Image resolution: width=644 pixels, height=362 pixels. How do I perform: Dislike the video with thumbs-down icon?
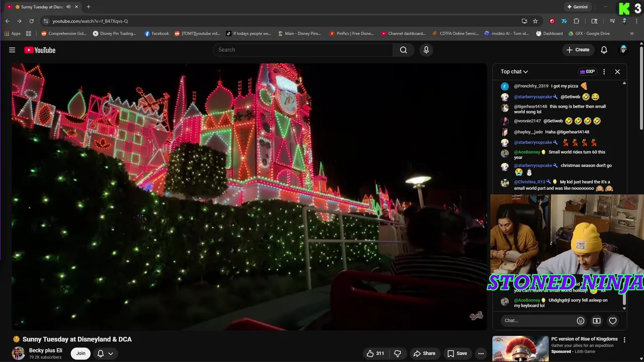[397, 353]
